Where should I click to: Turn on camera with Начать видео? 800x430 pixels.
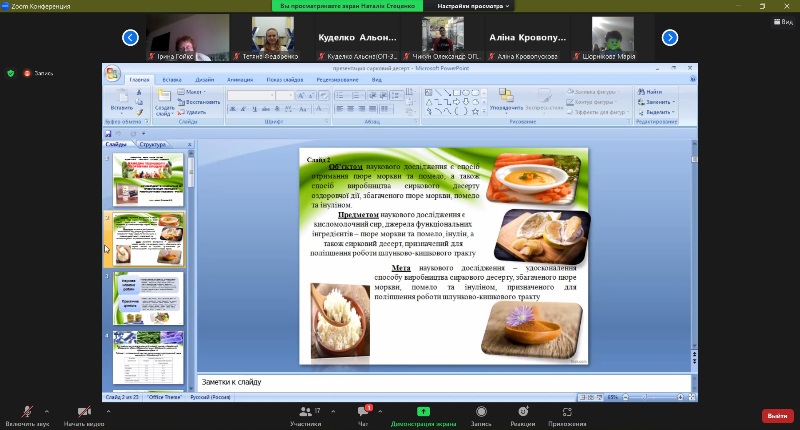tap(84, 412)
